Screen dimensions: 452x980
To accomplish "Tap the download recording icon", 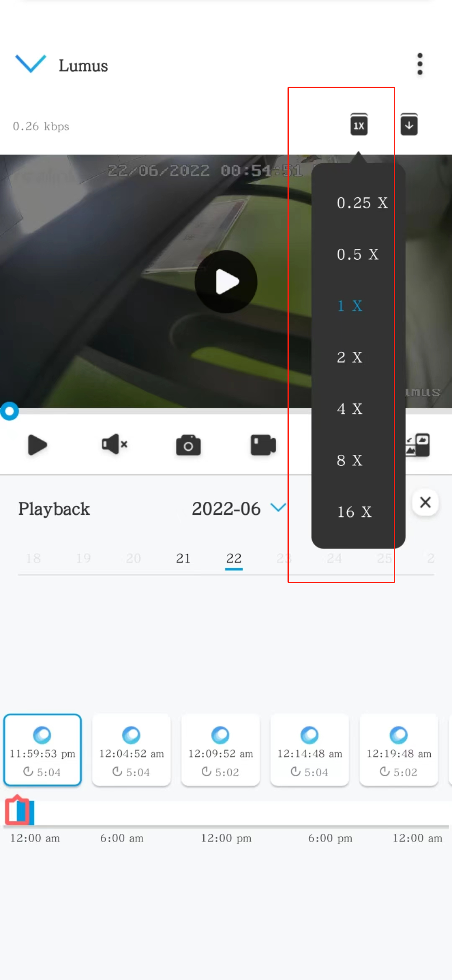I will 409,124.
